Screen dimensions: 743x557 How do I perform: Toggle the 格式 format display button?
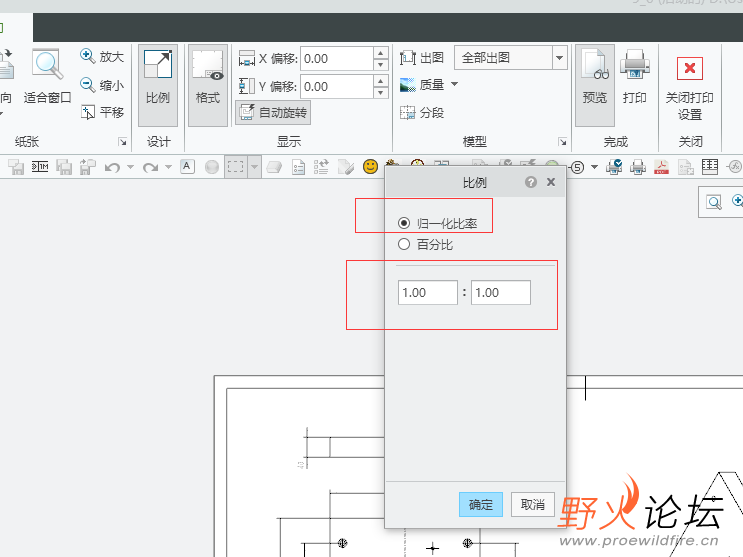(x=208, y=85)
